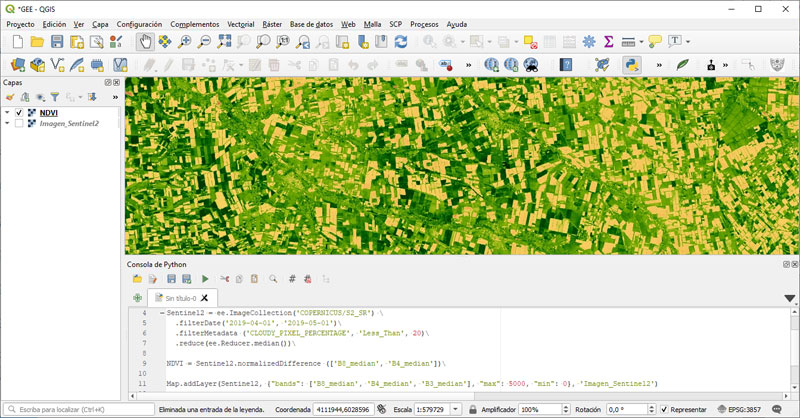
Task: Open the Complementos menu
Action: click(194, 24)
